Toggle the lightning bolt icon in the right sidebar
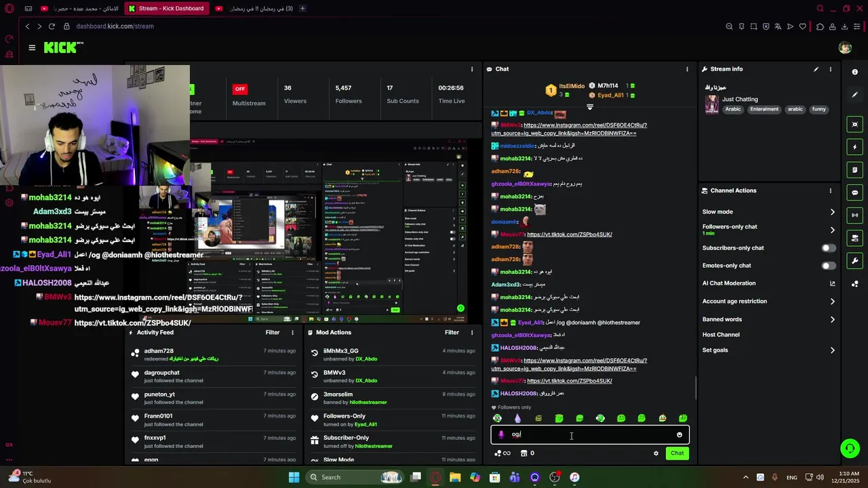This screenshot has height=488, width=868. [x=854, y=147]
